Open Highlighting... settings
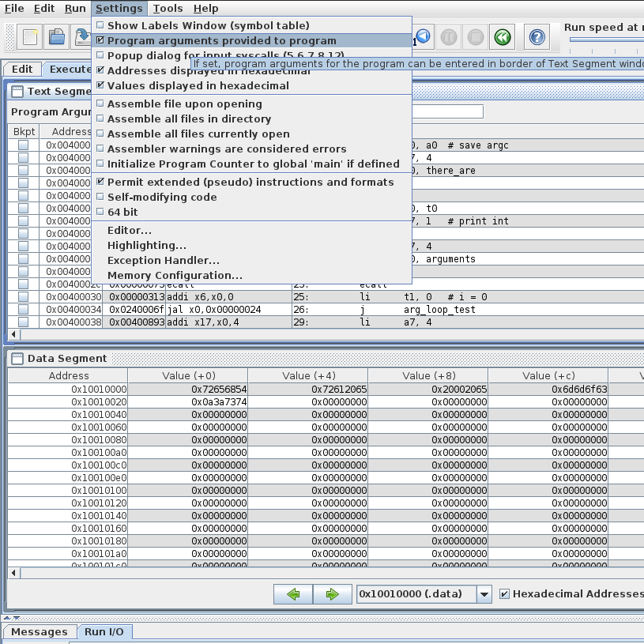This screenshot has height=644, width=644. [252, 245]
